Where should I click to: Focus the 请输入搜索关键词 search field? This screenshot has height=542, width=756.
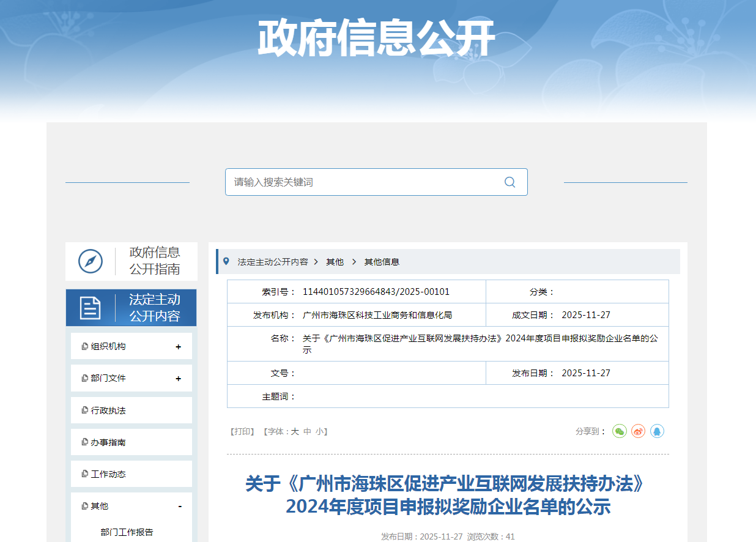[364, 182]
